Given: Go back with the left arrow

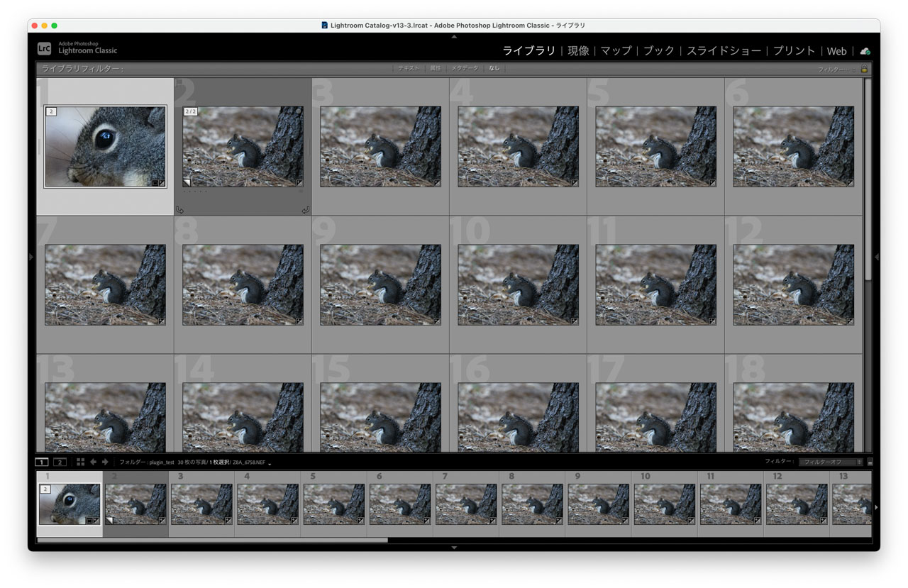Looking at the screenshot, I should tap(93, 462).
